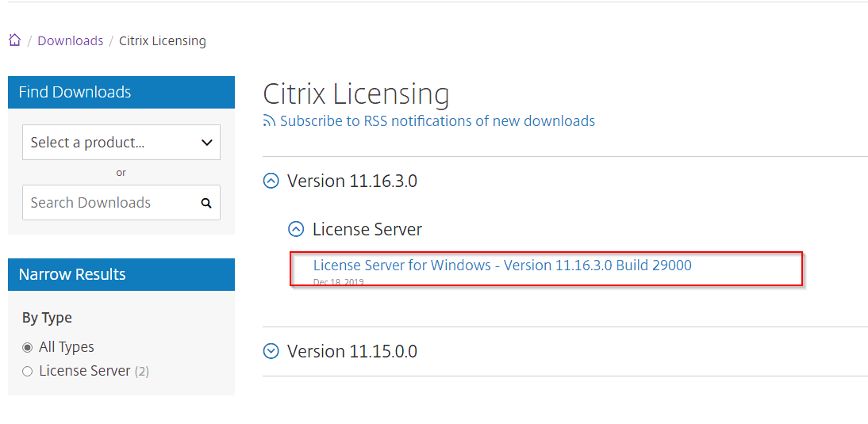Collapse the Version 11.16.3.0 section
The image size is (868, 424).
point(271,181)
